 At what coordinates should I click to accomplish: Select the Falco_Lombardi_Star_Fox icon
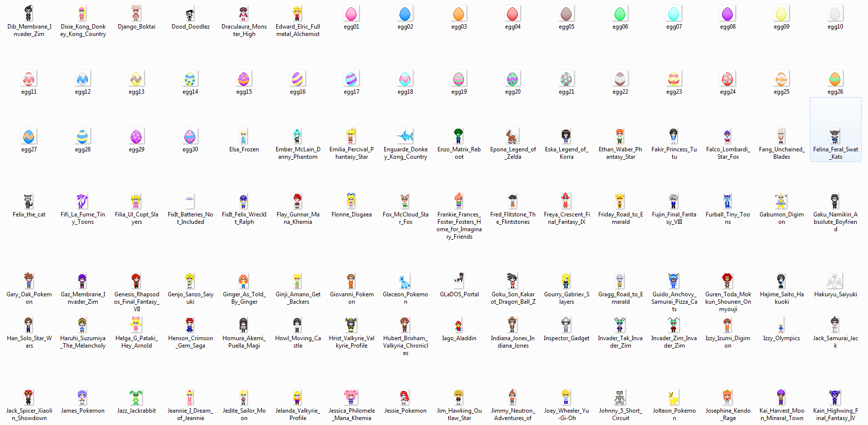coord(727,136)
